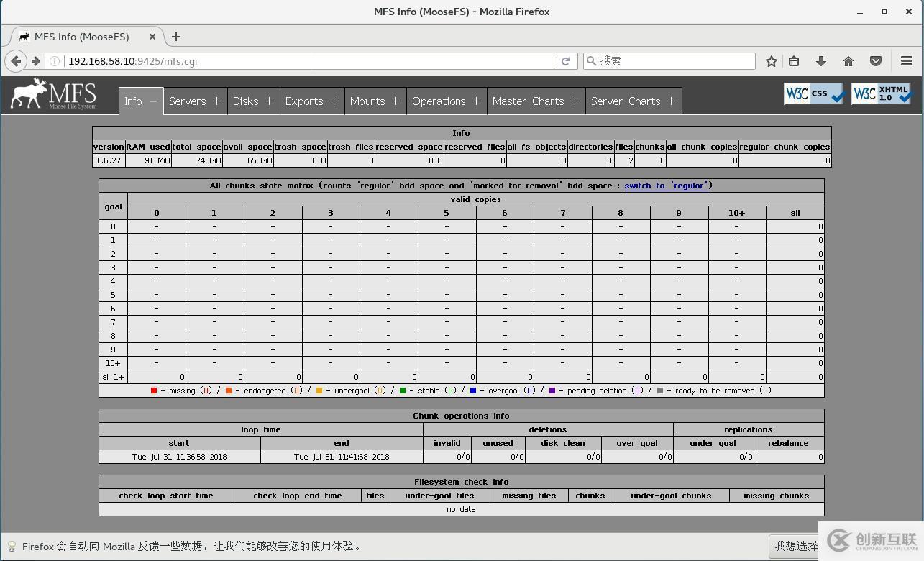Reload the page with the refresh icon
The width and height of the screenshot is (924, 561).
coord(565,61)
